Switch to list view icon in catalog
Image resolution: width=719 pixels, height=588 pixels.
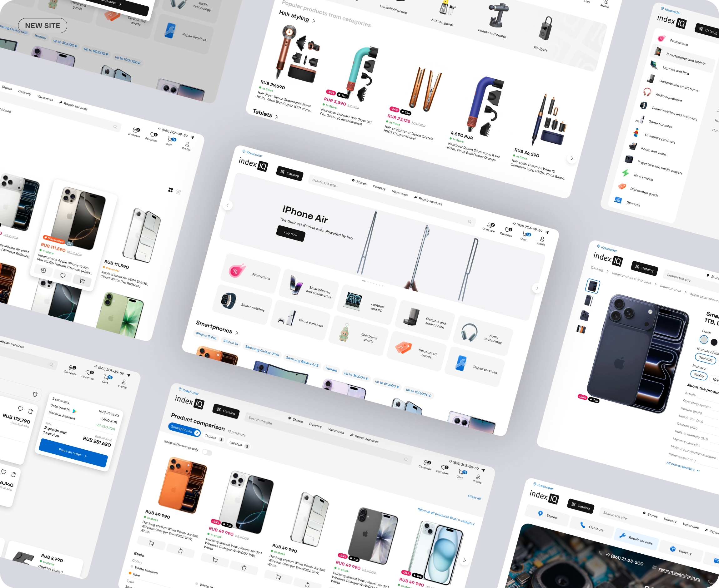coord(178,192)
